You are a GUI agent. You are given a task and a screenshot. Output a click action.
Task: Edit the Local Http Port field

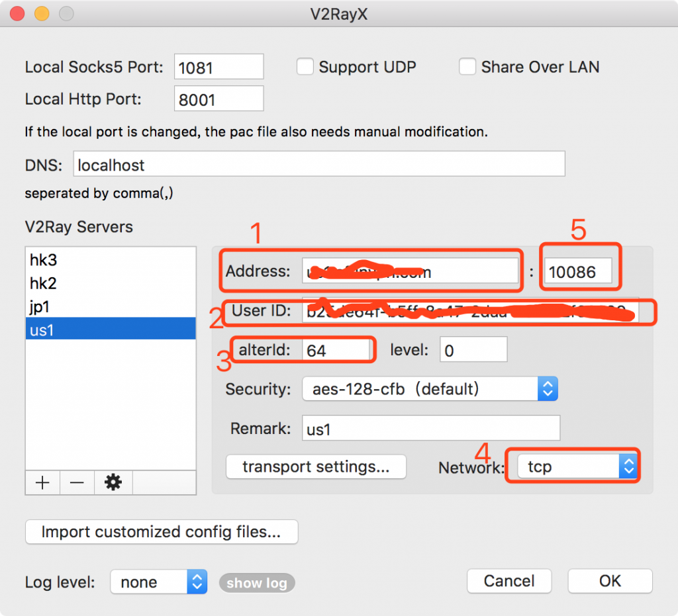click(x=218, y=99)
